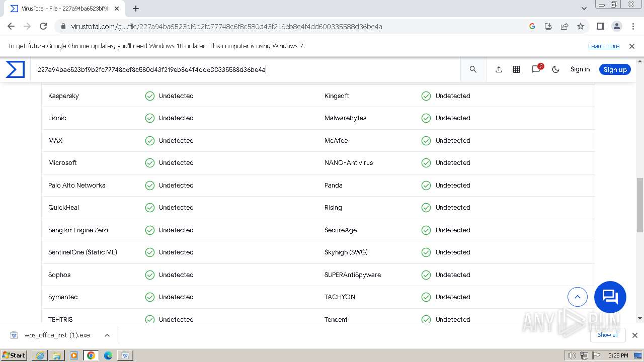The height and width of the screenshot is (362, 644).
Task: Dismiss the Chrome update notice
Action: 632,46
